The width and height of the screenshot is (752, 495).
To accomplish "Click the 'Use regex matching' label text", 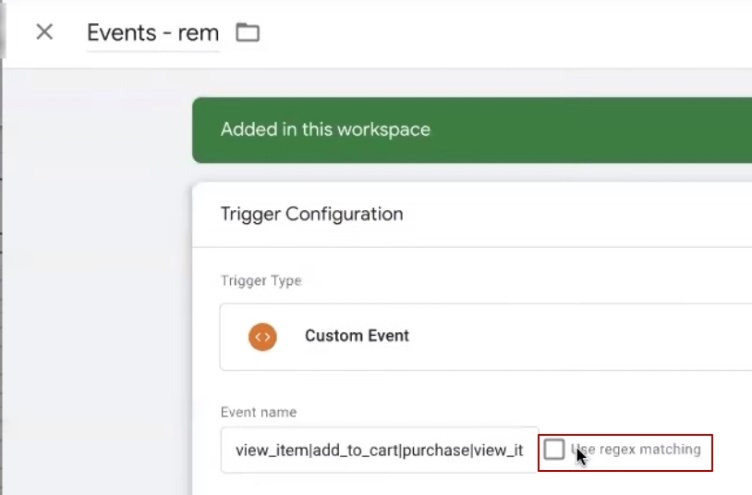I will 639,450.
